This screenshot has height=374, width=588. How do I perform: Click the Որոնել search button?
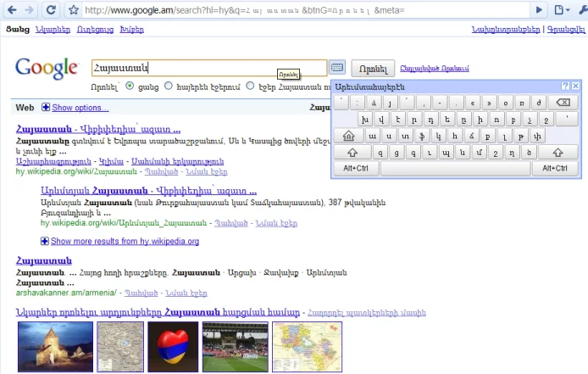click(x=373, y=69)
